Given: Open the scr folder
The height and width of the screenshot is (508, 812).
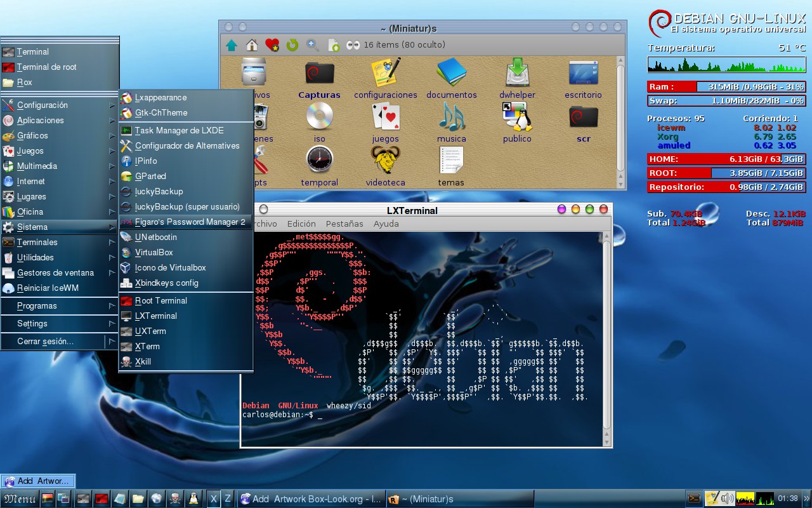Looking at the screenshot, I should point(584,123).
